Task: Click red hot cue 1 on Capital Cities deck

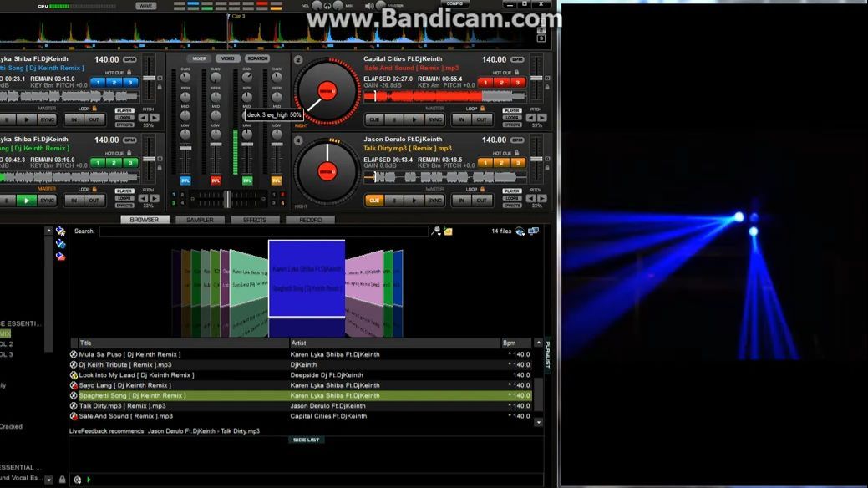Action: (485, 83)
